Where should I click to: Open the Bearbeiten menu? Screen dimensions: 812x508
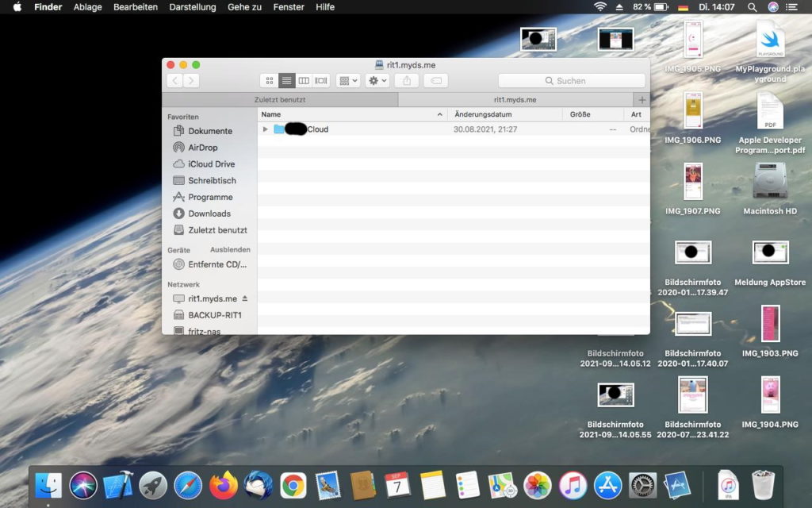tap(135, 6)
